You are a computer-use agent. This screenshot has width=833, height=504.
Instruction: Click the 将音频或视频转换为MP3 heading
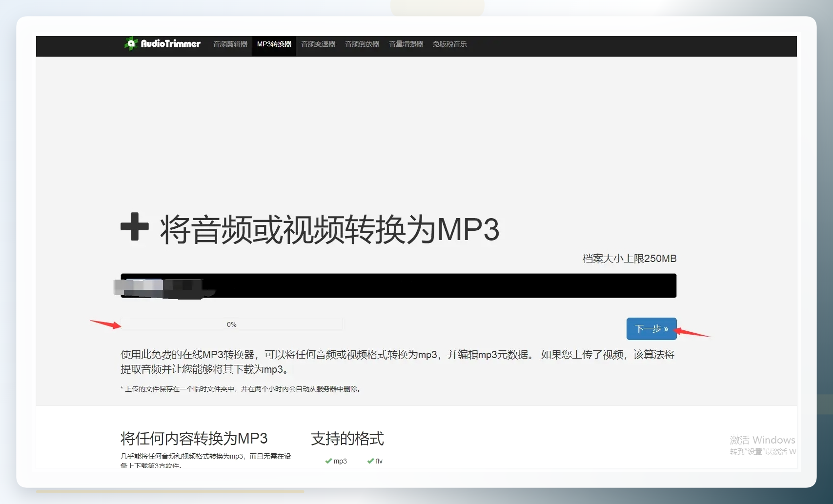click(x=330, y=229)
